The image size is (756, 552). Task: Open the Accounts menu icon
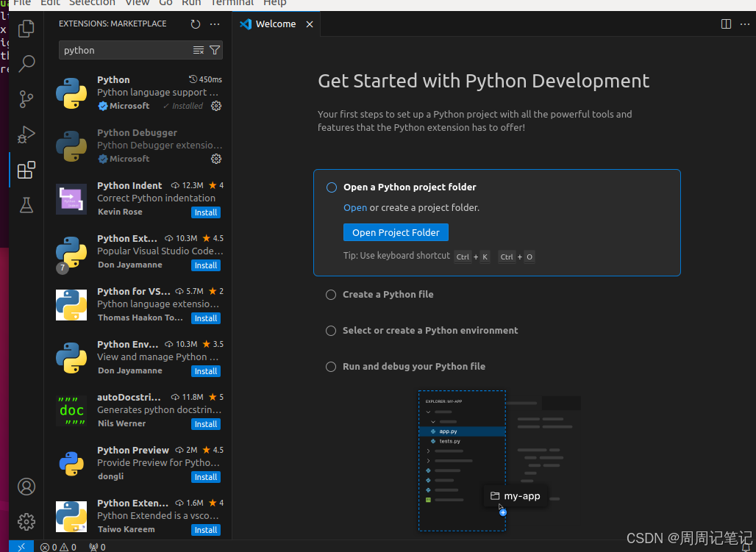26,487
